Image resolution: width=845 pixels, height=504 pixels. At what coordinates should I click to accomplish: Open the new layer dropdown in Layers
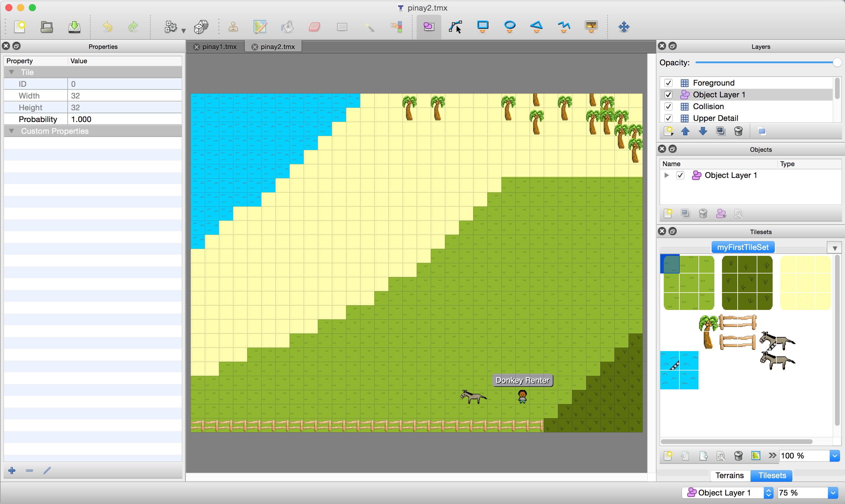click(669, 131)
